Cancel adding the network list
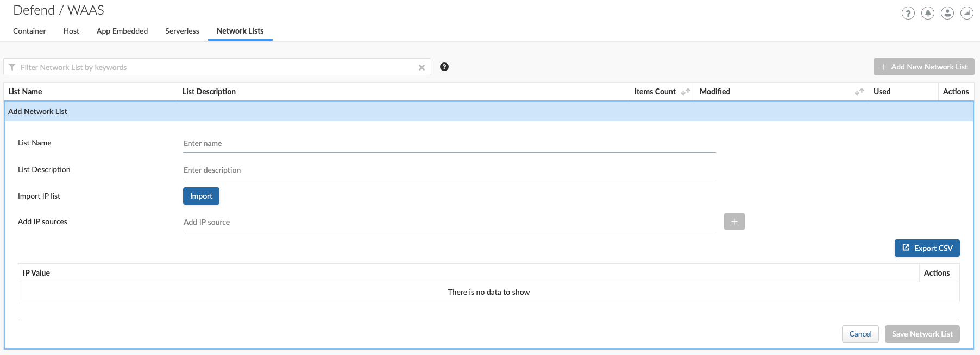 click(x=860, y=334)
